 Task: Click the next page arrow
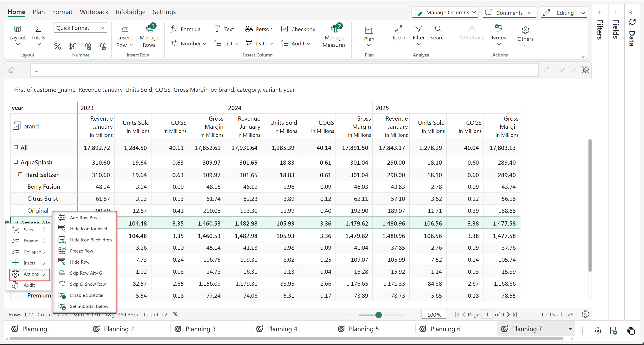[508, 315]
